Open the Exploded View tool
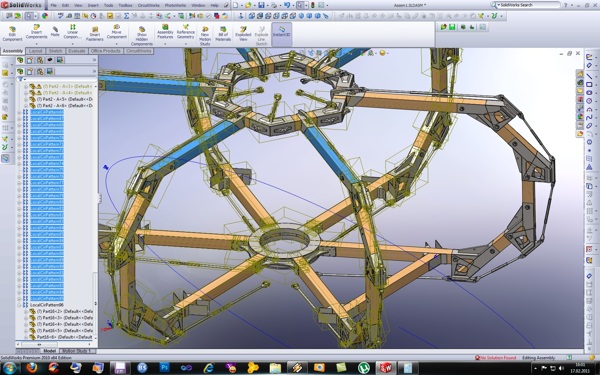 pos(243,33)
